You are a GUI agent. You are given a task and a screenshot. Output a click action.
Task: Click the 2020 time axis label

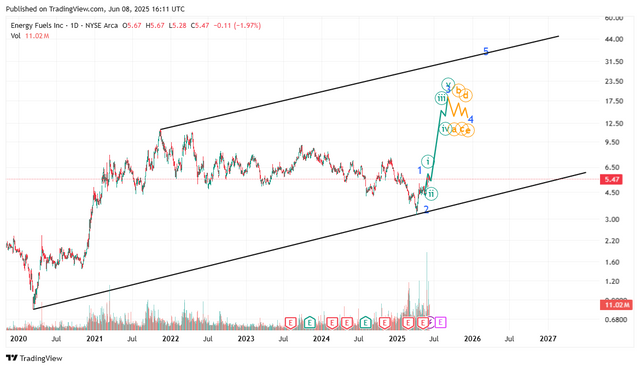[x=18, y=339]
